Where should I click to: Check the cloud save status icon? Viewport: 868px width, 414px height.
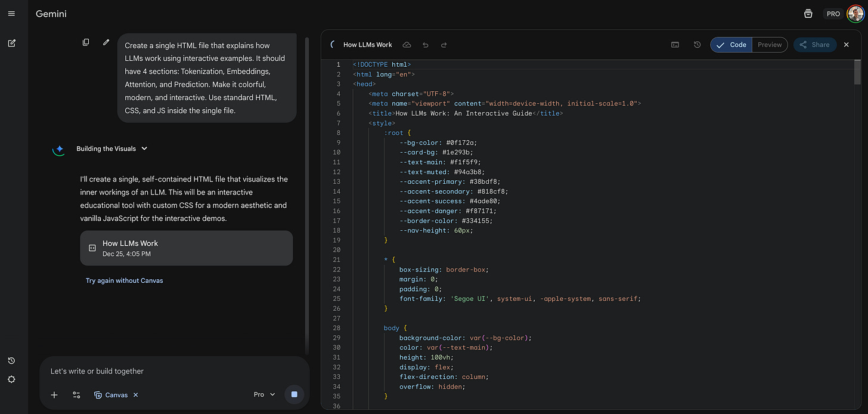407,44
